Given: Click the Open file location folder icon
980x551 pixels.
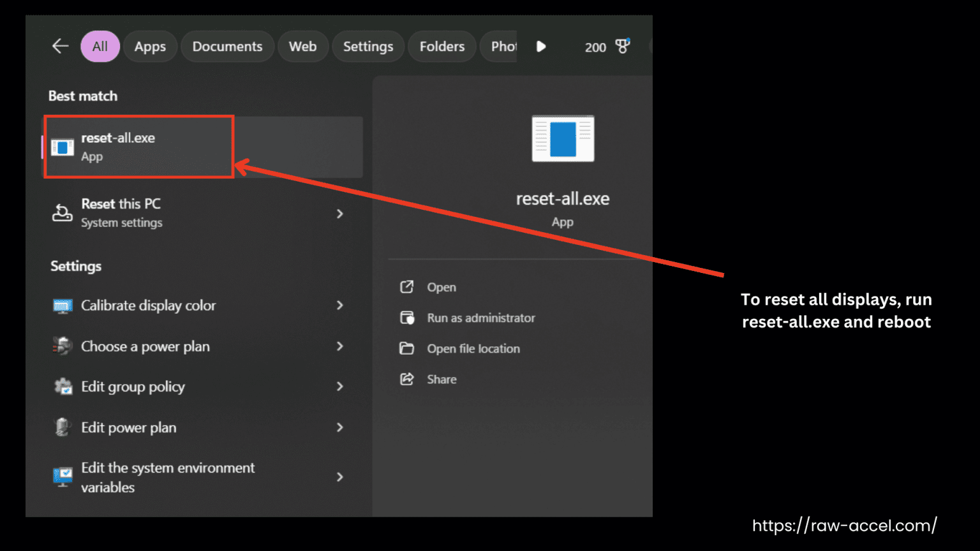Looking at the screenshot, I should [407, 348].
